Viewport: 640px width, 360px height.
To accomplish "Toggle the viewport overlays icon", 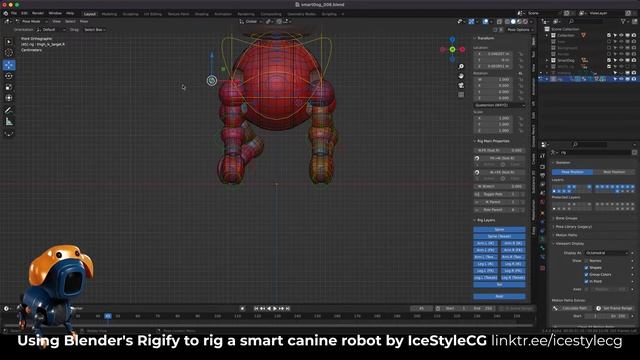I will tap(485, 21).
